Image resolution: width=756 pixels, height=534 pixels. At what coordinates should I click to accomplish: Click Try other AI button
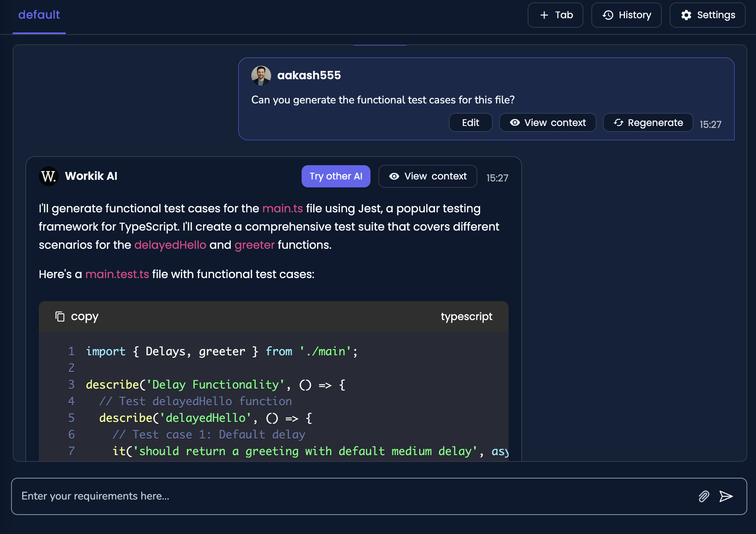tap(336, 176)
